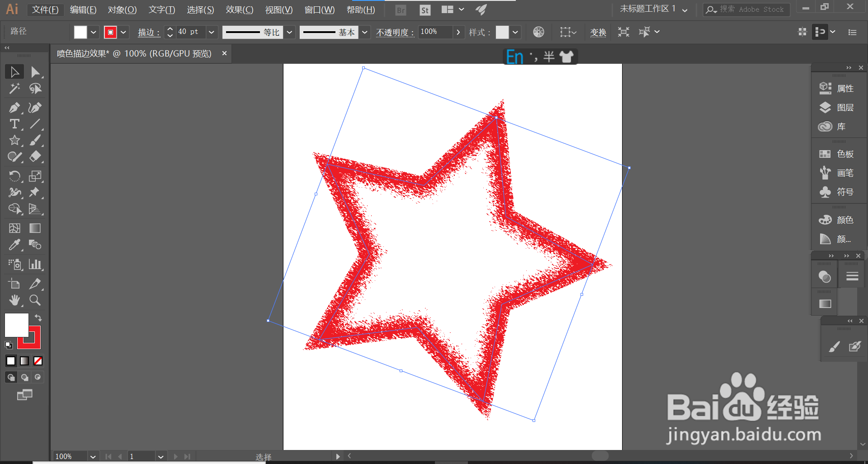Image resolution: width=868 pixels, height=464 pixels.
Task: Open the 色板 swatches panel
Action: click(837, 154)
